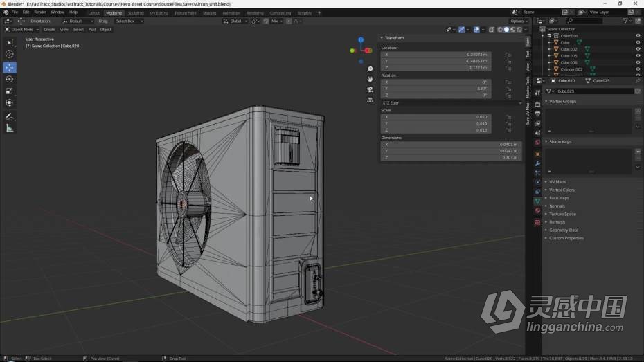Screen dimensions: 644x362
Task: Switch to solid viewport shading
Action: 506,30
